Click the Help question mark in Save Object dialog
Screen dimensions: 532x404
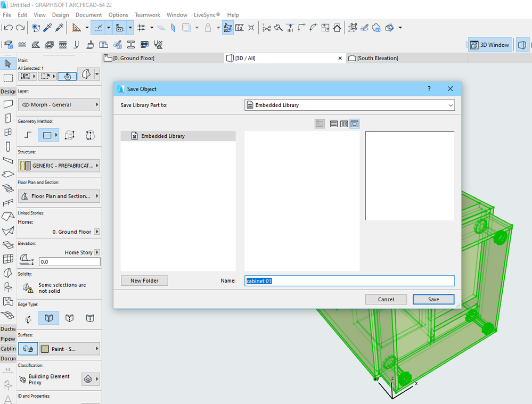coord(429,89)
